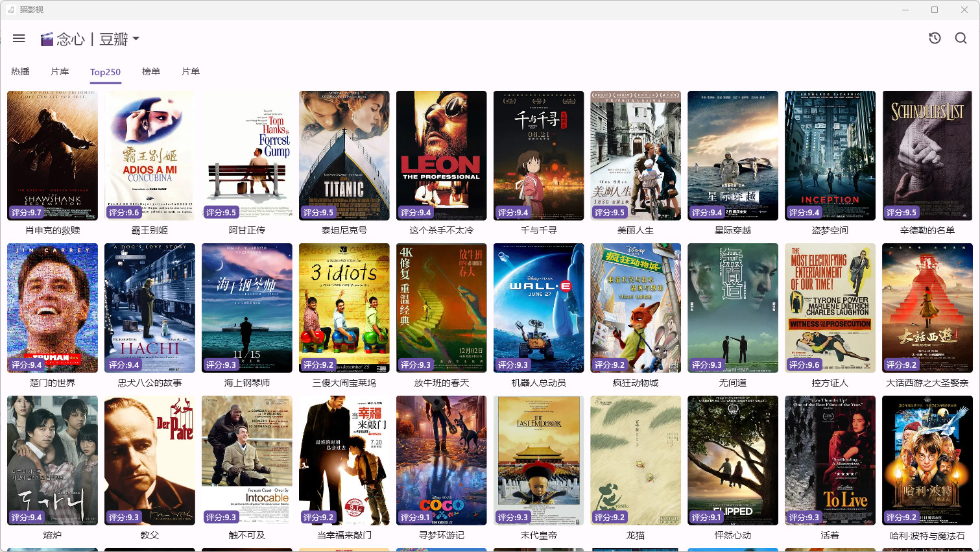
Task: Go to the 片单 tab
Action: (191, 71)
